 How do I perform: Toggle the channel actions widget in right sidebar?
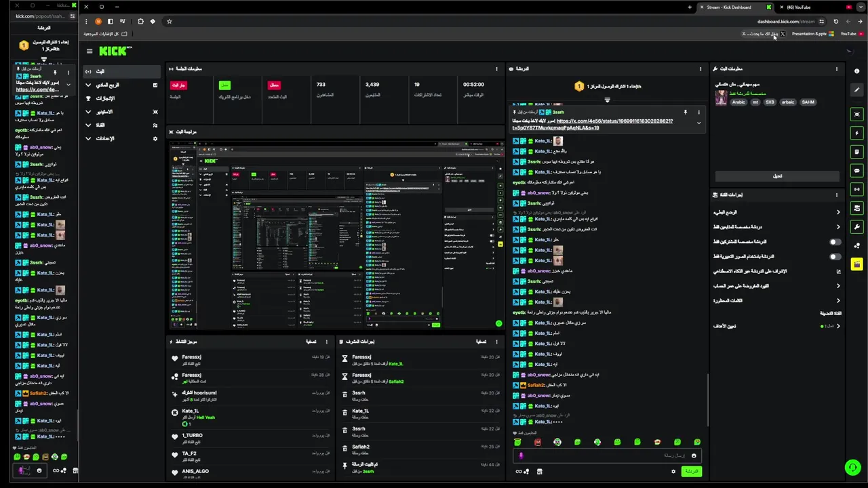click(x=857, y=208)
